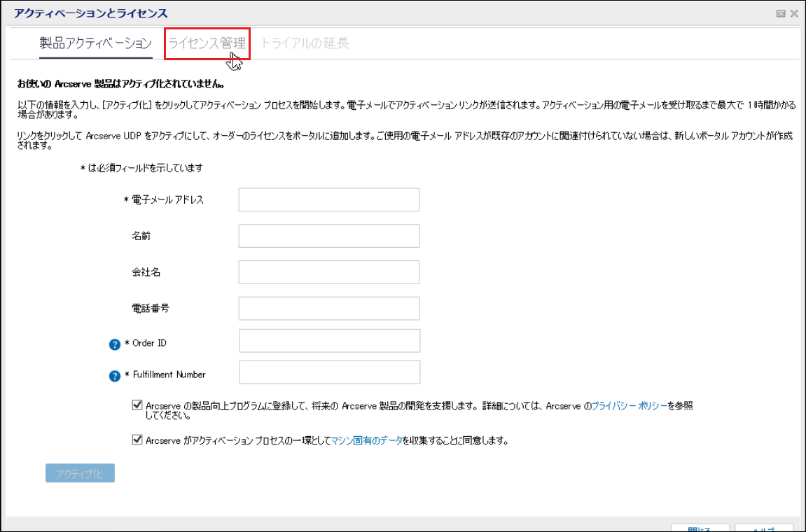Uncheck the マシン固有のデータ collection consent checkbox

click(x=137, y=440)
